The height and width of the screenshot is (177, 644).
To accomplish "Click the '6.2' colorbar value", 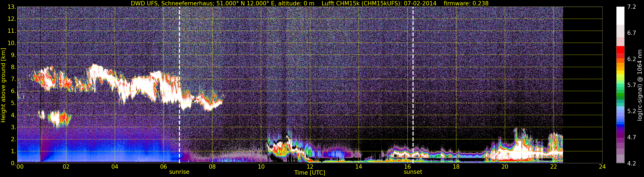I will click(x=632, y=59).
